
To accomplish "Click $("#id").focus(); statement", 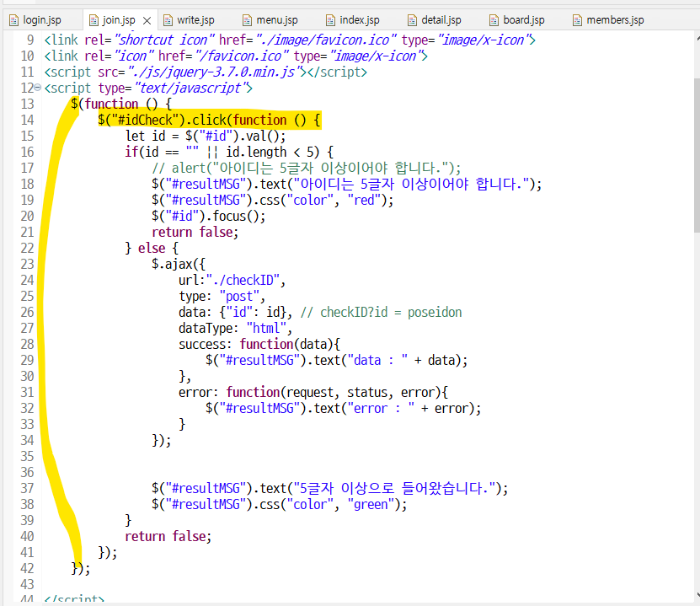I will click(208, 217).
